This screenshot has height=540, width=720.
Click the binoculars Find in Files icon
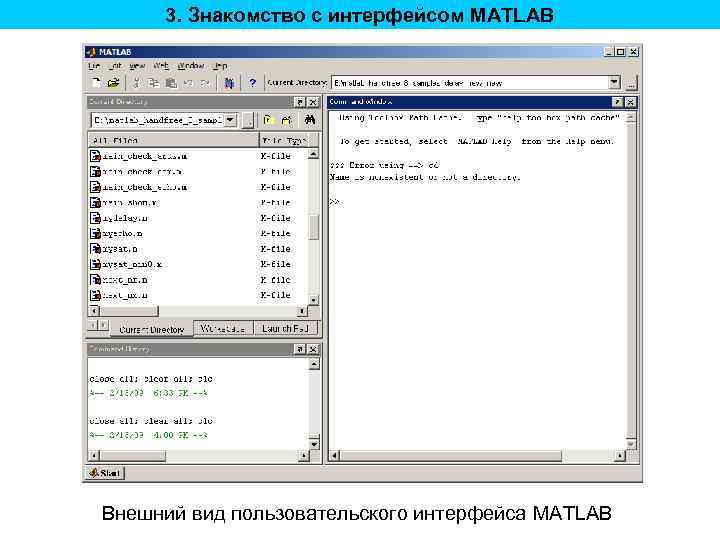pyautogui.click(x=310, y=120)
